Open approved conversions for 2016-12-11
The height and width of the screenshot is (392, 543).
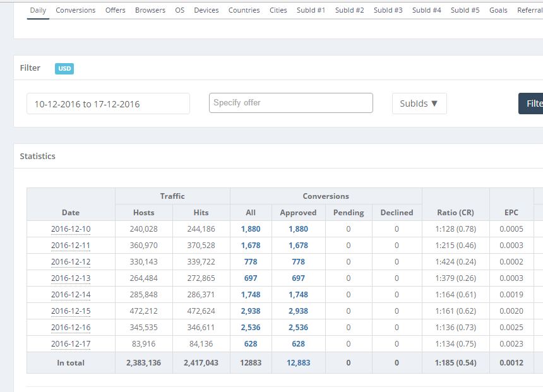[x=298, y=246]
